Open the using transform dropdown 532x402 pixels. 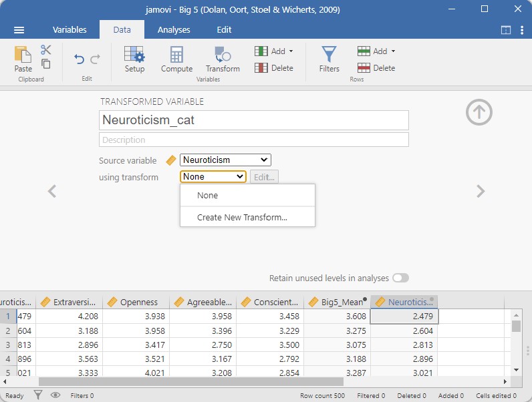tap(213, 176)
